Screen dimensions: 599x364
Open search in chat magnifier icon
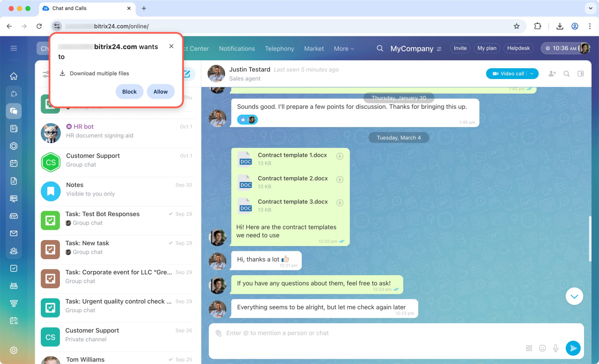coord(566,73)
